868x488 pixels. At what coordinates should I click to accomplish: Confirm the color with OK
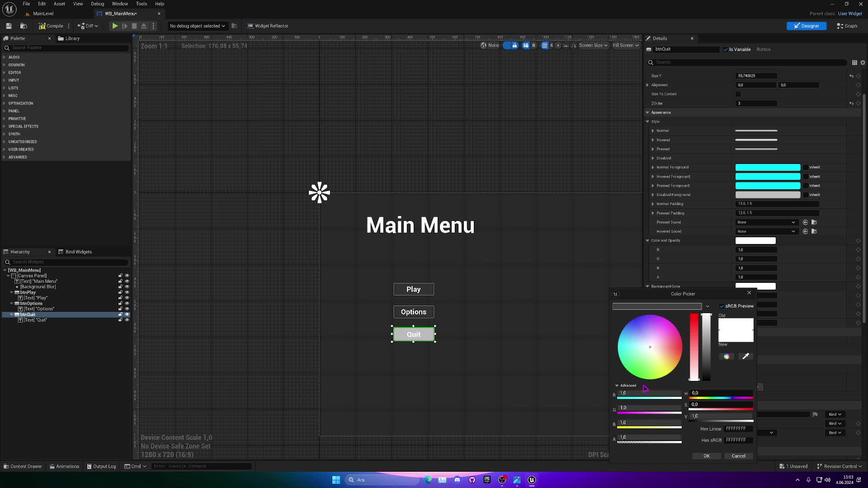coord(707,456)
